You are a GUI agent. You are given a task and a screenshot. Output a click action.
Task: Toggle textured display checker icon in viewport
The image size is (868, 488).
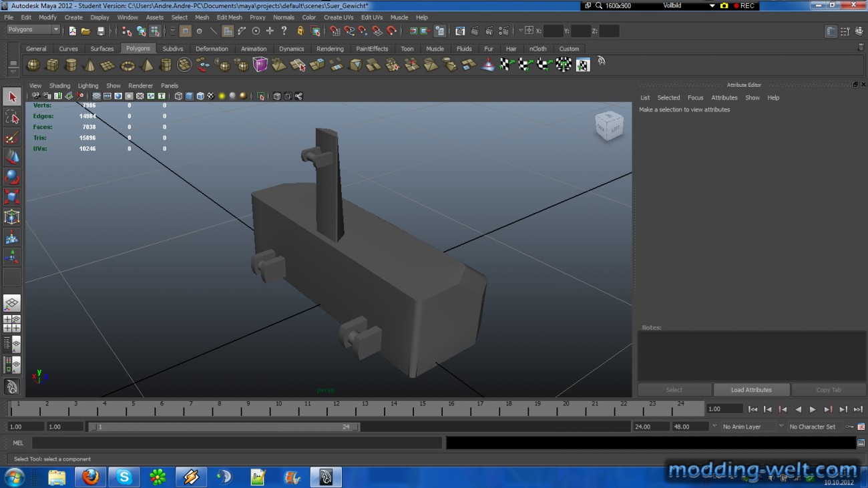coord(210,96)
